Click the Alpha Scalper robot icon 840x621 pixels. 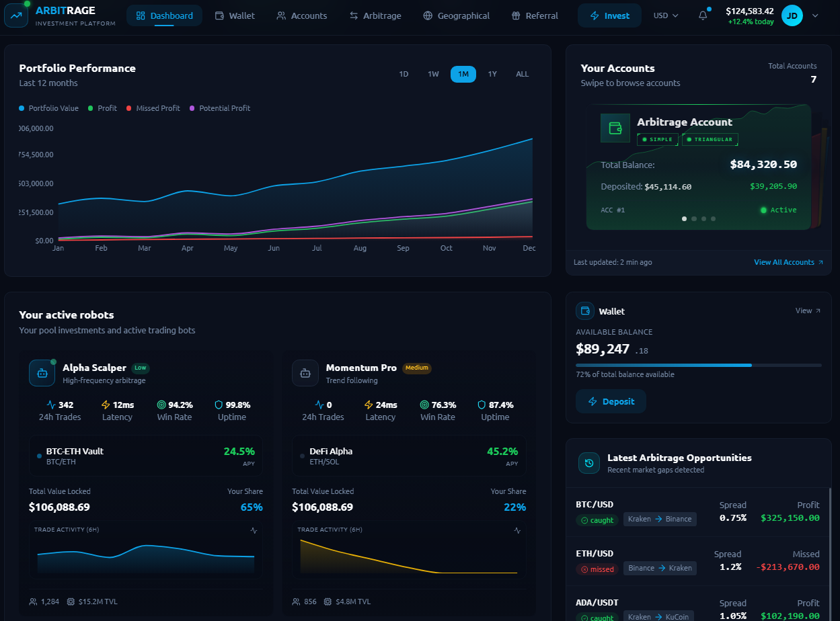point(42,373)
